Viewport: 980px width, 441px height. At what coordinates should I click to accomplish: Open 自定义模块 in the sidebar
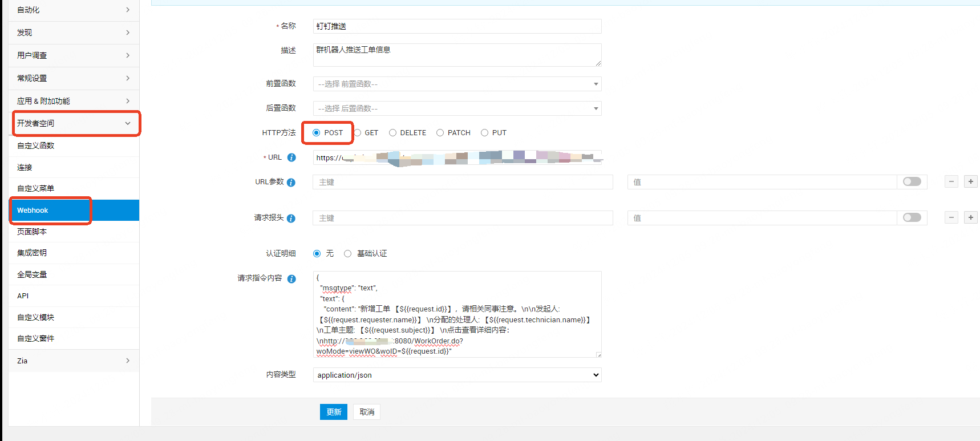point(74,318)
